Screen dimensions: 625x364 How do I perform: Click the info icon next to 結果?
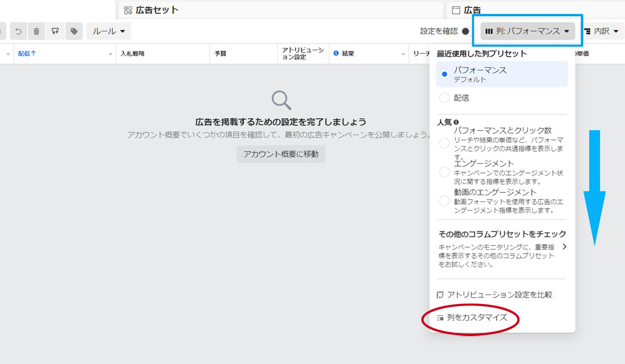click(336, 54)
